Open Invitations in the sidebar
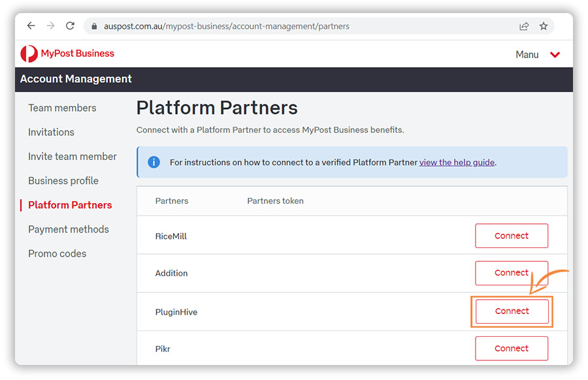Screen dimensions: 588x380 pyautogui.click(x=51, y=133)
